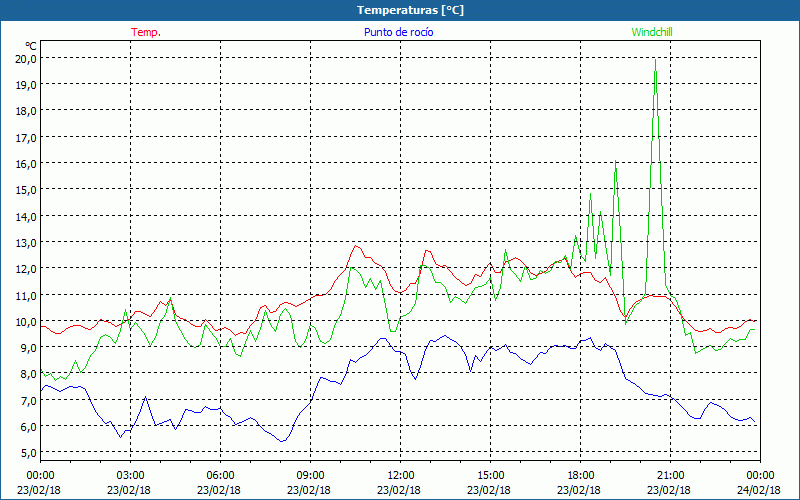The image size is (800, 500).
Task: Click the 15:00 time axis label
Action: click(x=490, y=476)
